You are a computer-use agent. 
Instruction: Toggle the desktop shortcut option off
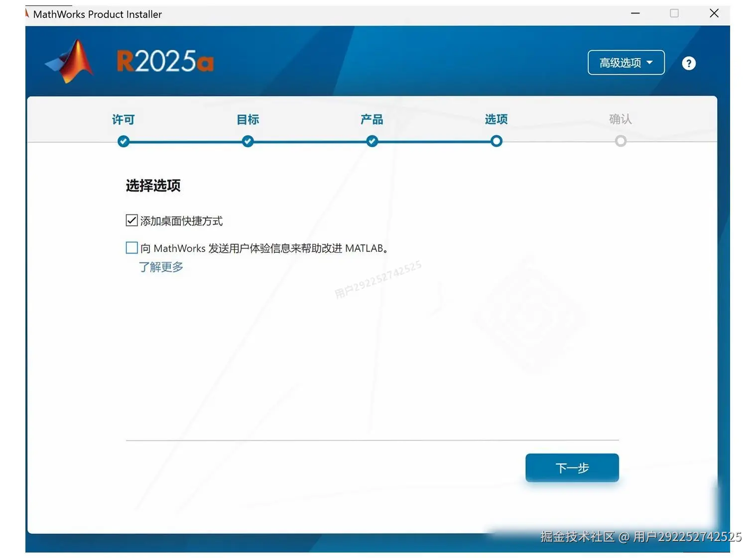click(x=131, y=220)
